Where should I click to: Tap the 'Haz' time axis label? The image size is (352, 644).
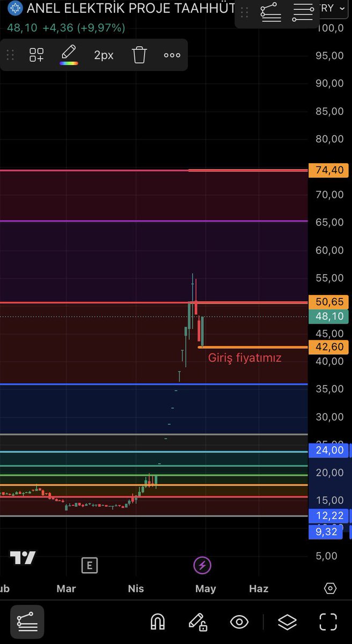coord(259,589)
